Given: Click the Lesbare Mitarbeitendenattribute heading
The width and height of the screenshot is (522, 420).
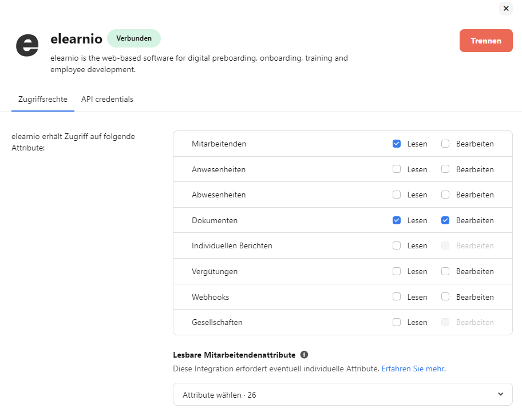Looking at the screenshot, I should click(234, 355).
